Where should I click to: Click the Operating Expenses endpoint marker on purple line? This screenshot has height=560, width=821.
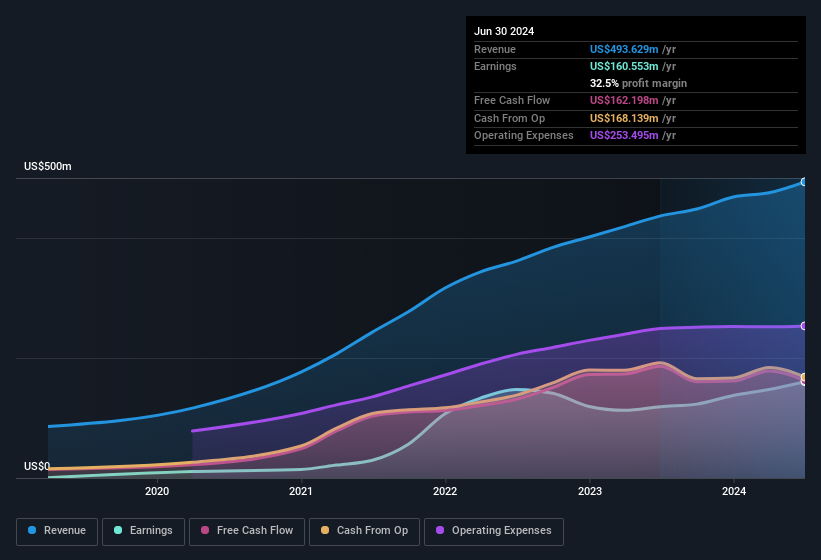[x=804, y=326]
